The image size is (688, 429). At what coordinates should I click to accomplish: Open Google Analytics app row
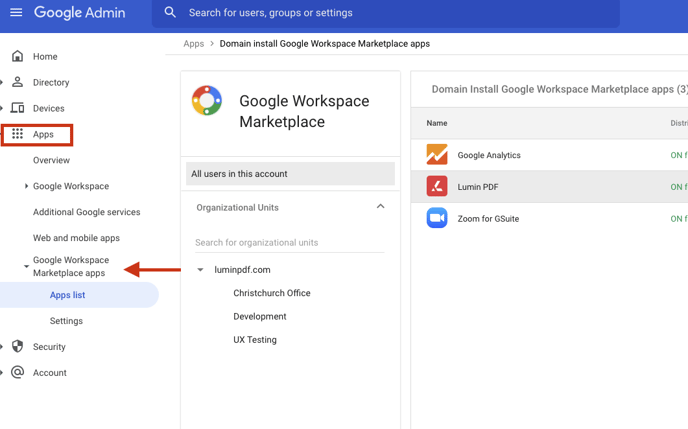[549, 155]
